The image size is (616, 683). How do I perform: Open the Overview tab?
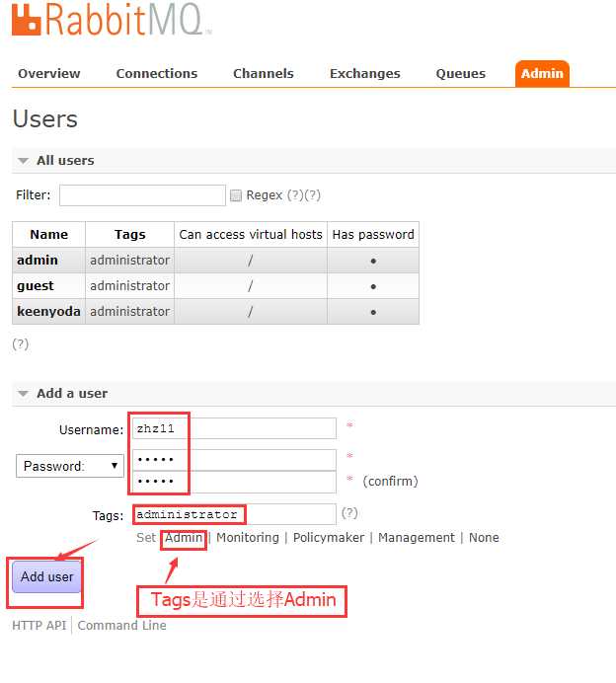49,74
